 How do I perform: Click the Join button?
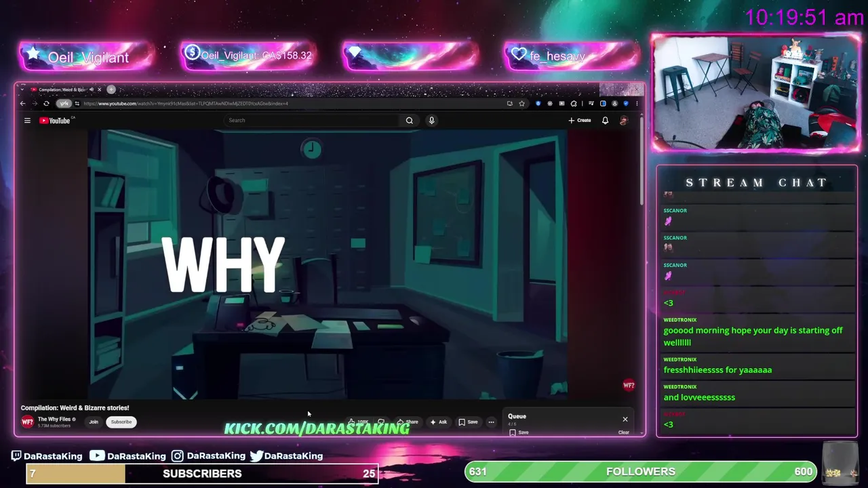94,422
